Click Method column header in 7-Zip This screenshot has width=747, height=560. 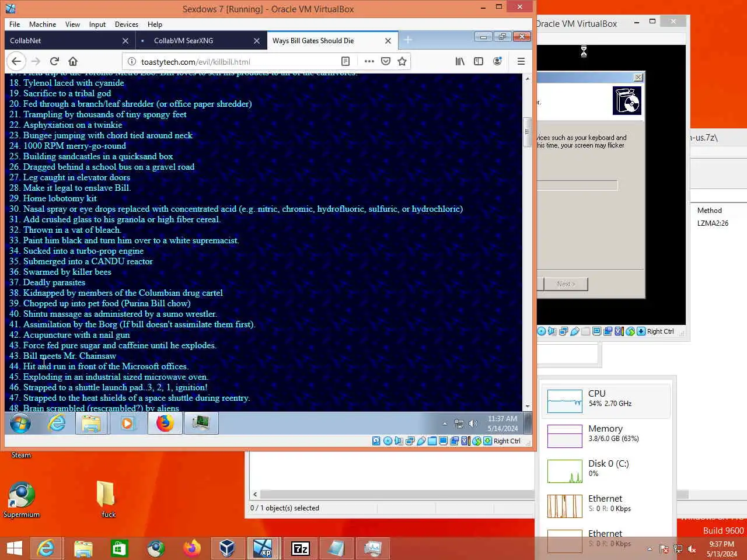tap(709, 211)
